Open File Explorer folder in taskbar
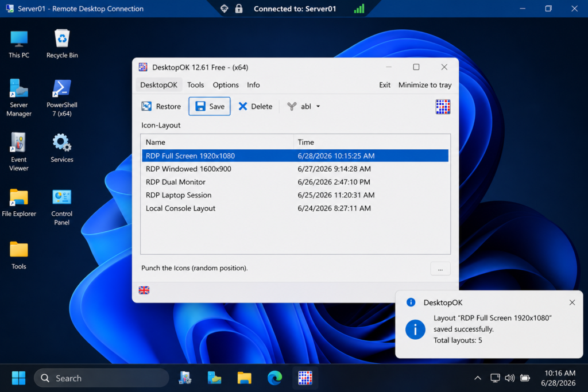This screenshot has height=392, width=588. (244, 378)
